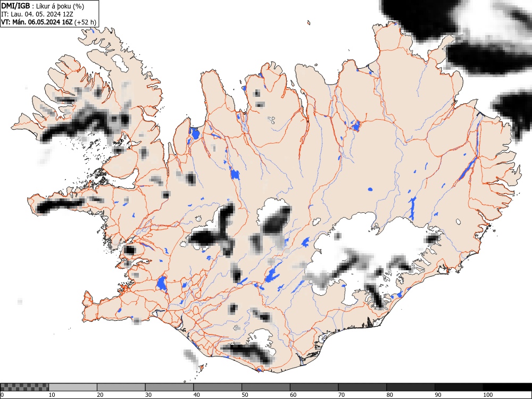Click the 10-20 percent legend swatch

[73, 387]
